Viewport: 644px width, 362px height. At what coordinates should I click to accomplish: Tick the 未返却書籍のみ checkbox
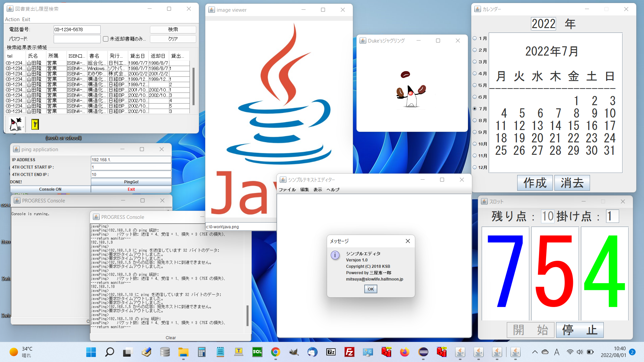click(x=106, y=39)
